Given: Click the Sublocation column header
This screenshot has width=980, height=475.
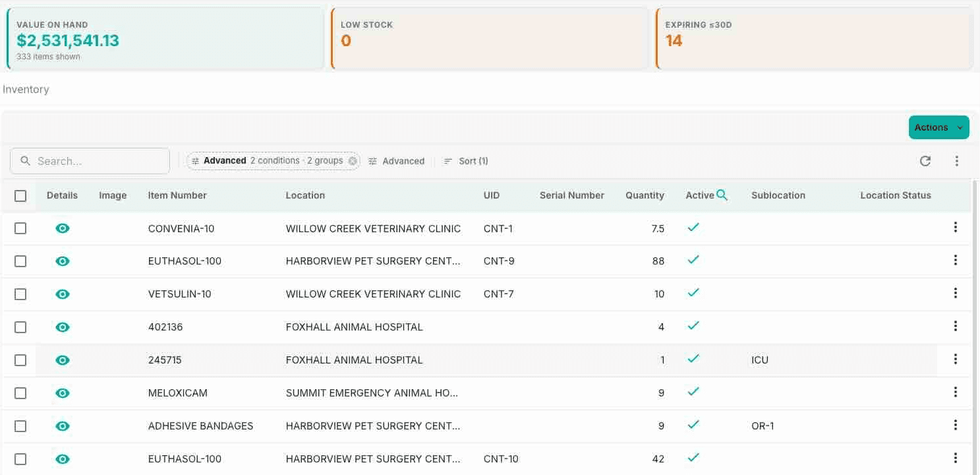Looking at the screenshot, I should pyautogui.click(x=778, y=195).
